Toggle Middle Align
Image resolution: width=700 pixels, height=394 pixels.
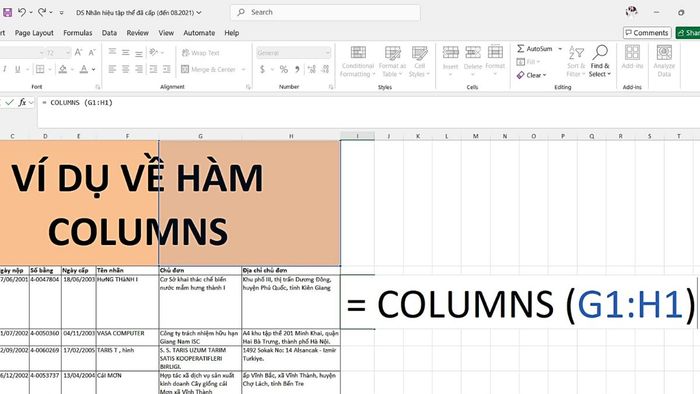125,53
